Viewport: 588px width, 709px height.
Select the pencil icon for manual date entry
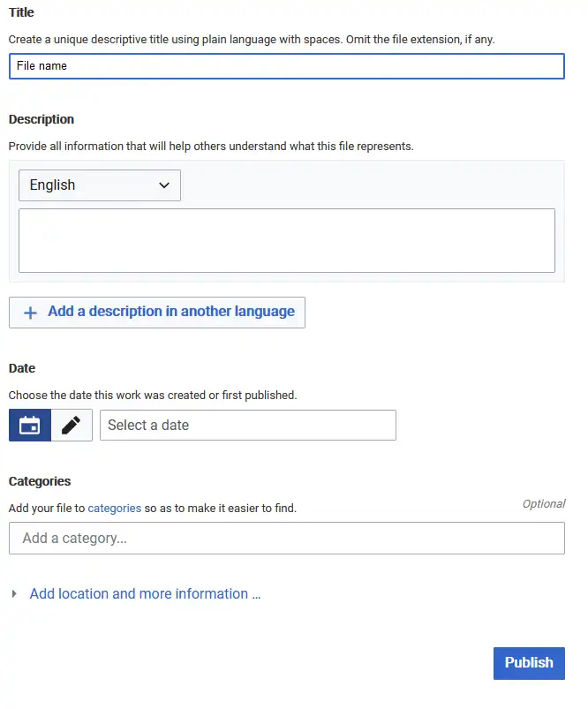[x=72, y=425]
